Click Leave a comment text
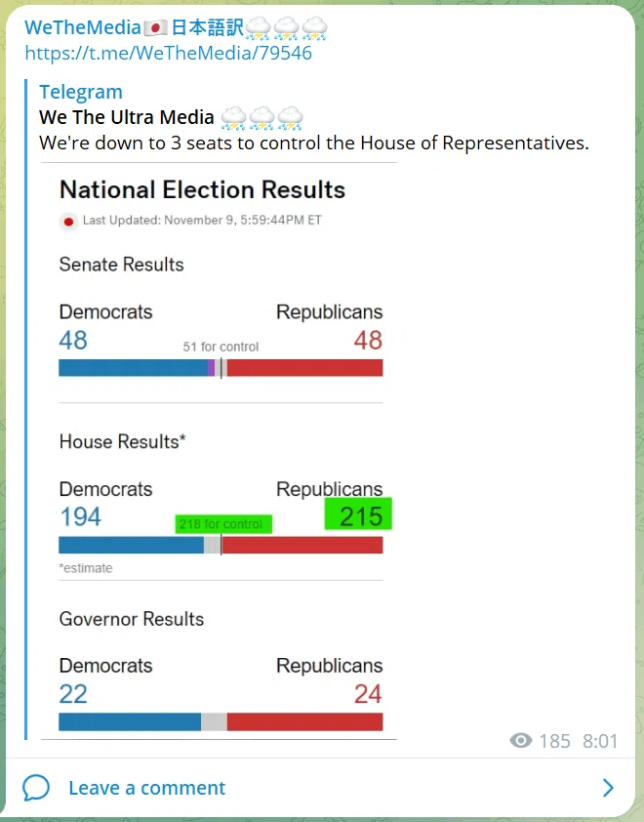The image size is (644, 822). click(x=146, y=788)
